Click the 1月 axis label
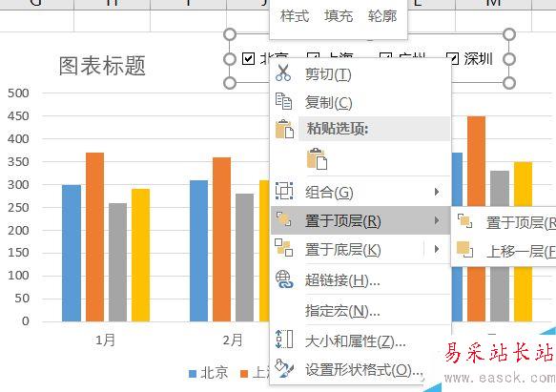This screenshot has height=392, width=556. 105,340
